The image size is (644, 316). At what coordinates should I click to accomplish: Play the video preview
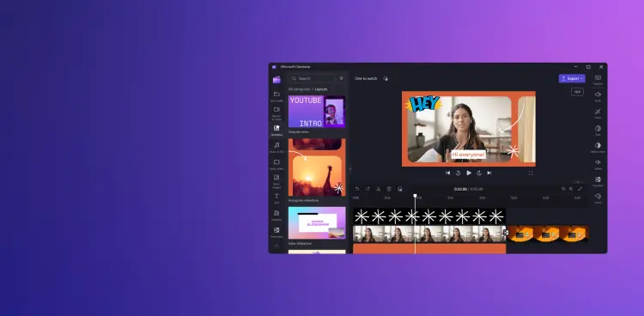[x=469, y=173]
